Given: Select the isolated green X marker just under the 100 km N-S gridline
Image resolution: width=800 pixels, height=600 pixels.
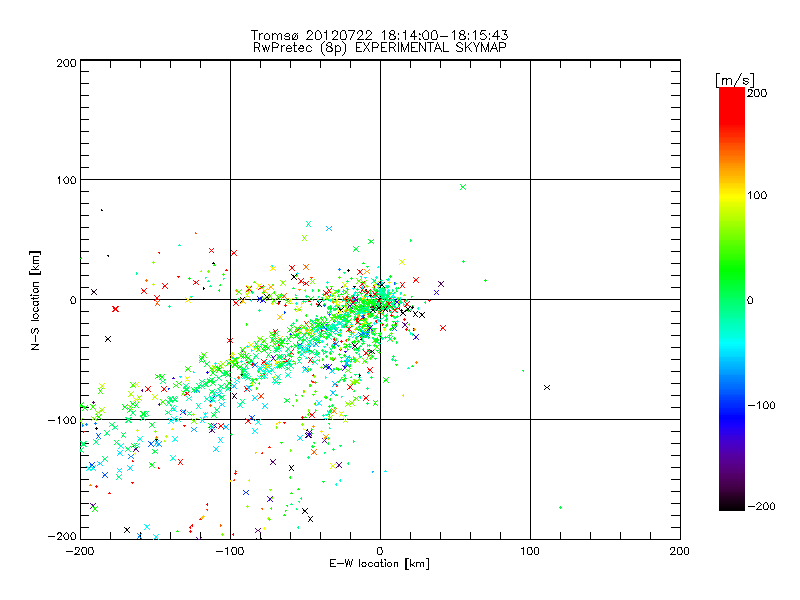Looking at the screenshot, I should pyautogui.click(x=463, y=187).
